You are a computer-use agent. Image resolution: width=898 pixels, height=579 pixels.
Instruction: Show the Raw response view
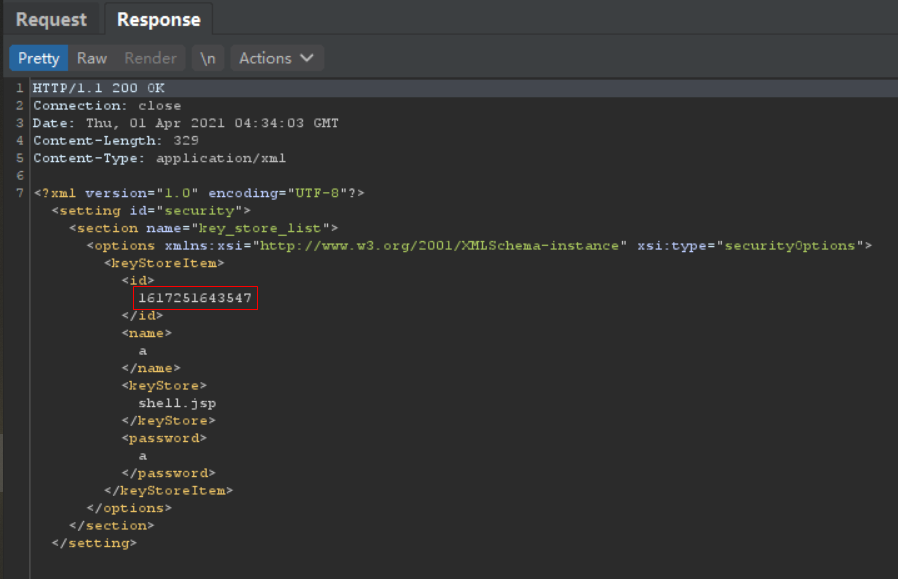92,58
